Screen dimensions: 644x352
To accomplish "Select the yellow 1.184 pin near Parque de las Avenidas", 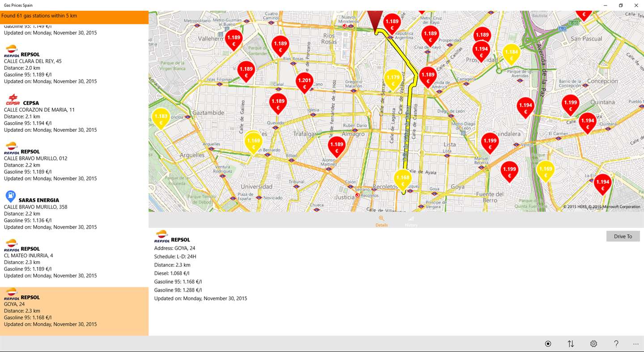I will (511, 54).
